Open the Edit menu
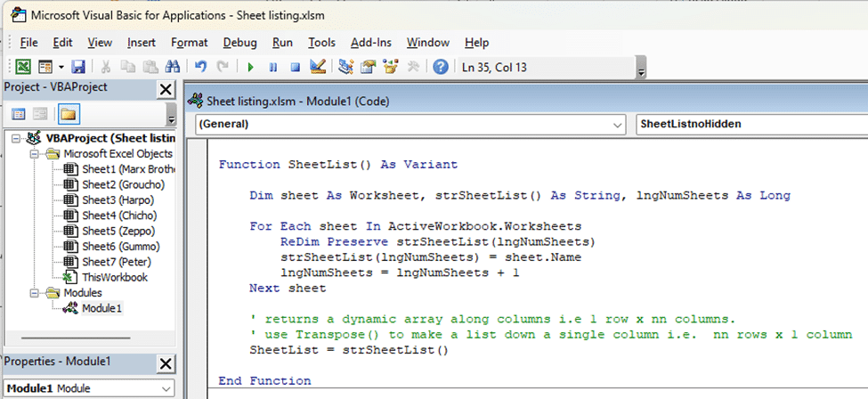 click(x=62, y=43)
